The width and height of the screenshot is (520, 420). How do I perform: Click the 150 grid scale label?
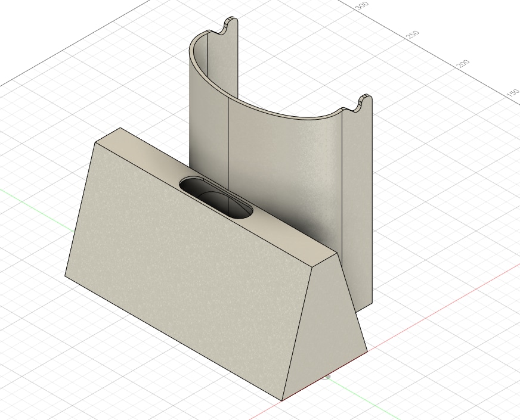pos(513,93)
